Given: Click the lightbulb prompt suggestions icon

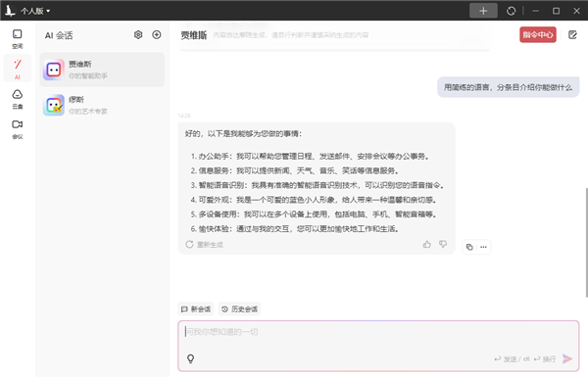Looking at the screenshot, I should [190, 358].
